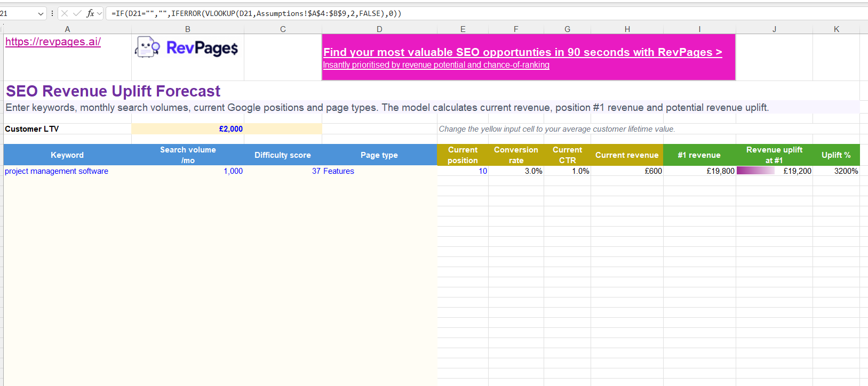This screenshot has width=868, height=386.
Task: Select the 1.0% current CTR cell
Action: (567, 171)
